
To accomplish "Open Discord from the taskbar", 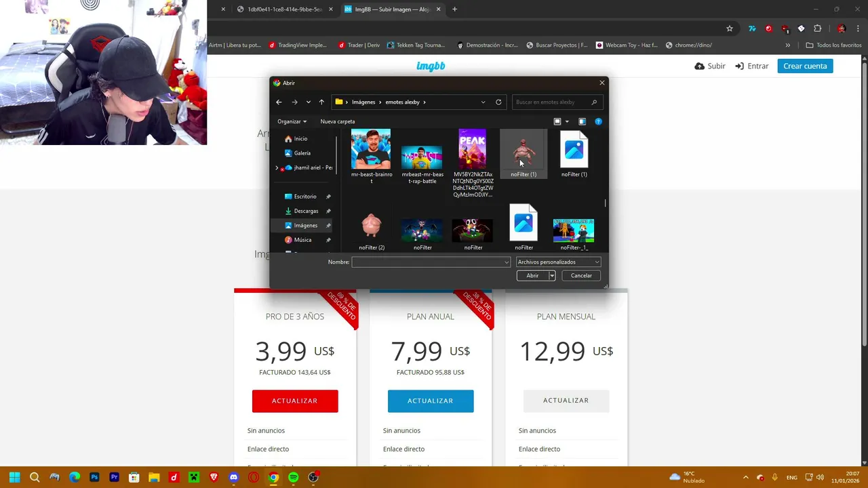I will pyautogui.click(x=233, y=477).
